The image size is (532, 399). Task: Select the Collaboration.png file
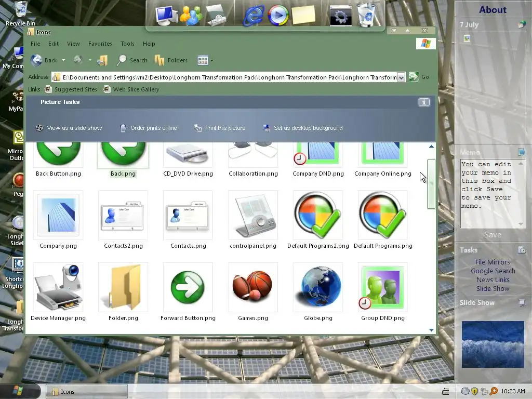click(253, 159)
